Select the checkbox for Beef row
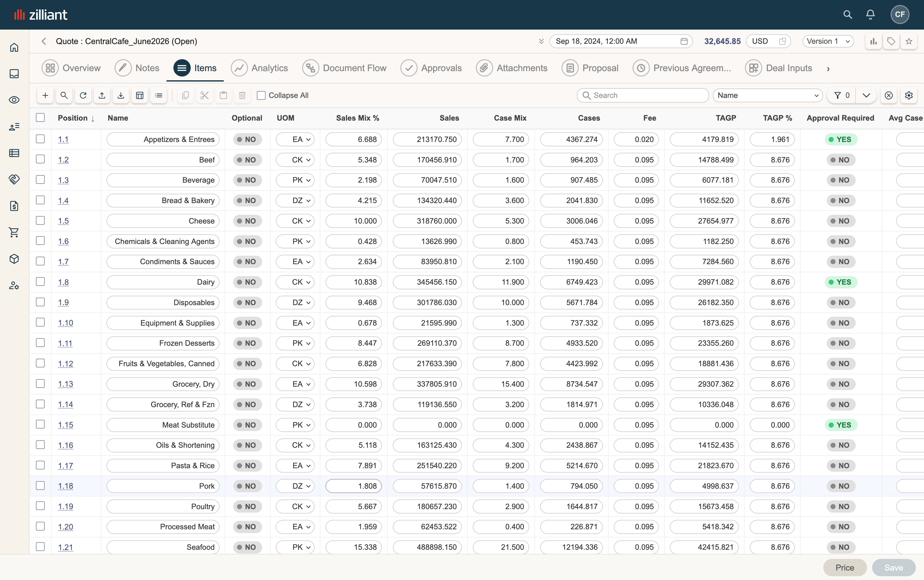Screen dimensions: 924x580 coord(40,159)
